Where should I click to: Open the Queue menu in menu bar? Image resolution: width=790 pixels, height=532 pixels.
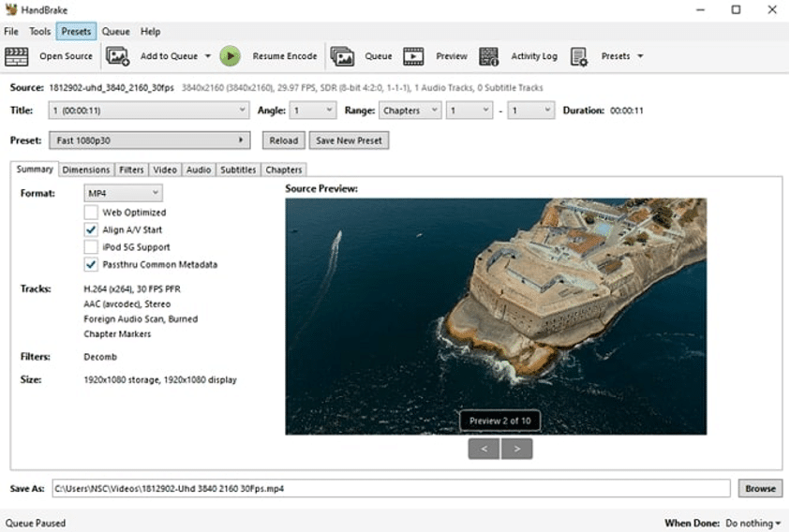point(116,31)
